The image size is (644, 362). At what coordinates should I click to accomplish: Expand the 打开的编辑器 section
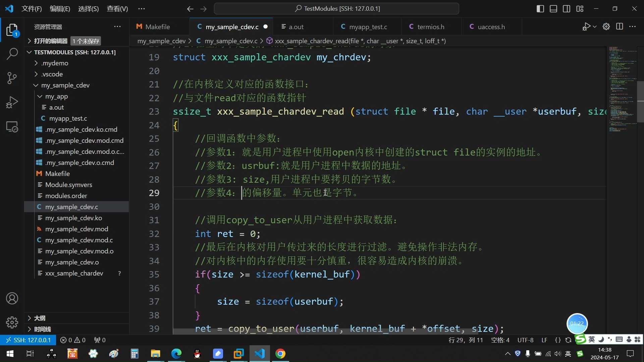pos(77,41)
